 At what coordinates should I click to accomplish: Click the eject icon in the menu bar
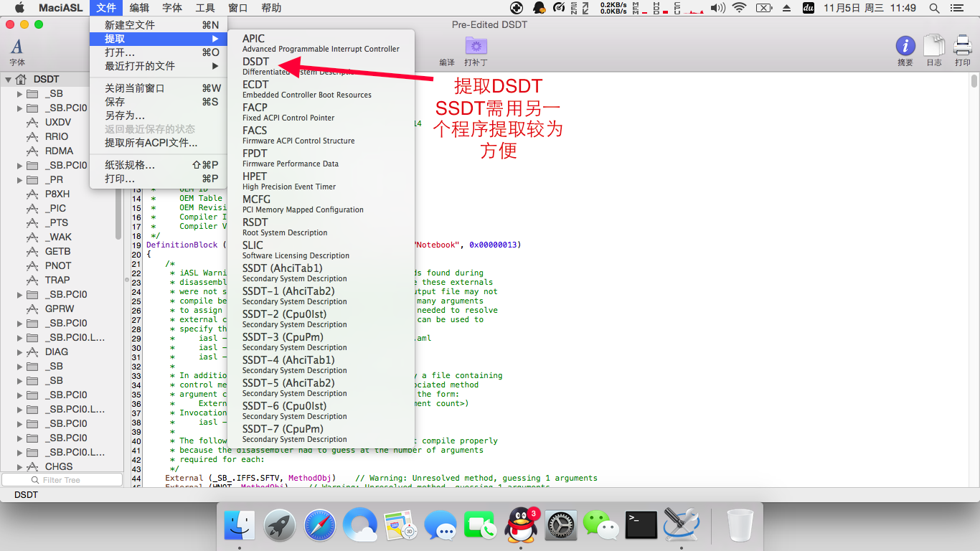786,8
